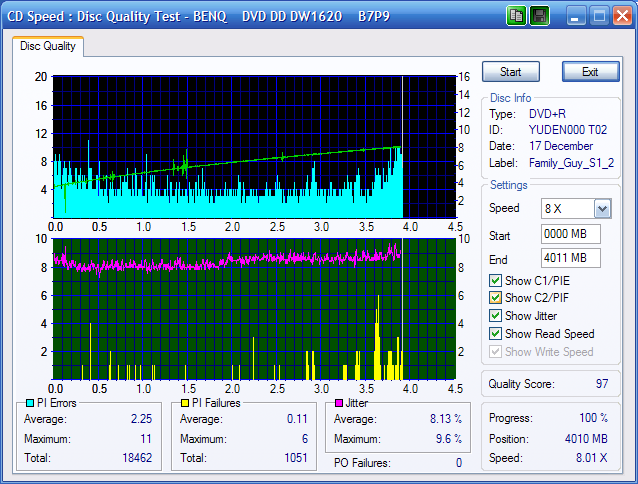Viewport: 638px width, 484px height.
Task: Uncheck Show C1/PIE checkbox
Action: click(495, 281)
